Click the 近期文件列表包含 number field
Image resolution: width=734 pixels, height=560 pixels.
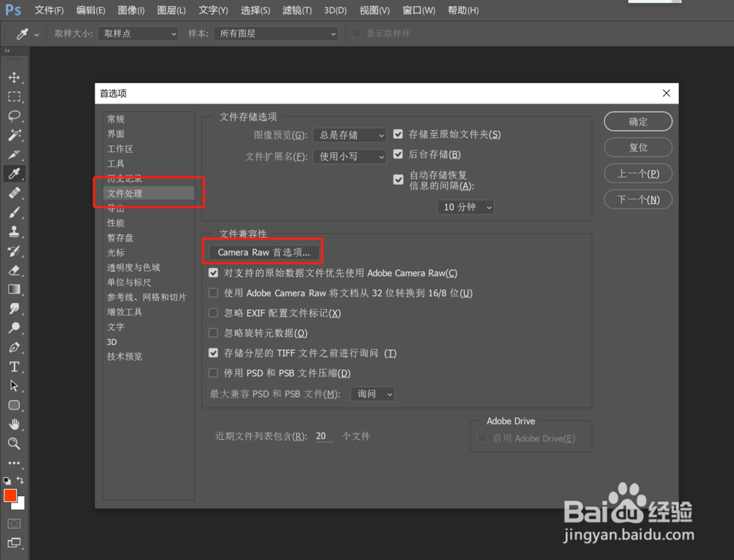(x=324, y=437)
